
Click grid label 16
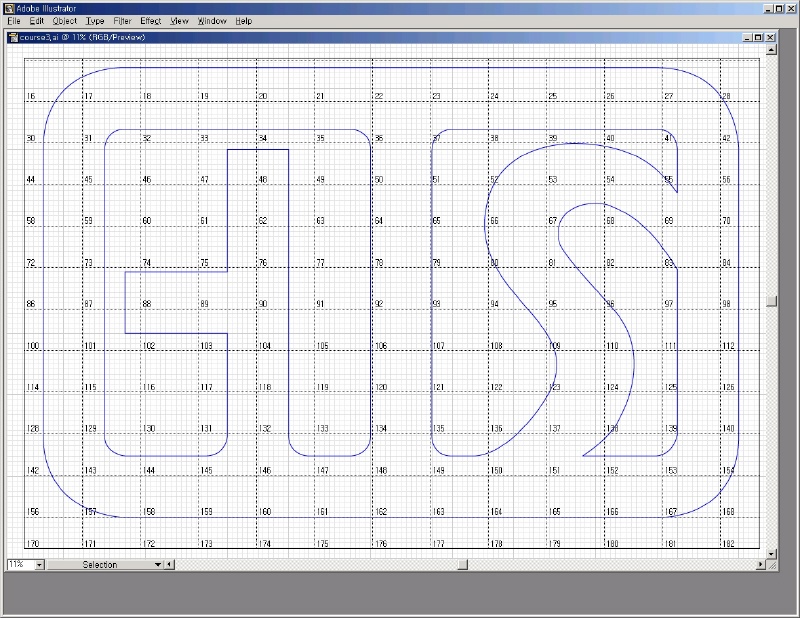[31, 96]
